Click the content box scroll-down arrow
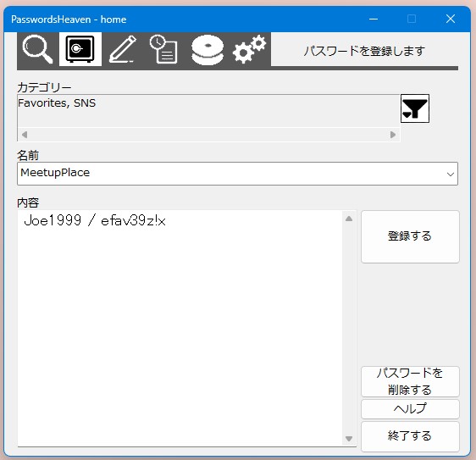The width and height of the screenshot is (476, 460). coord(349,439)
